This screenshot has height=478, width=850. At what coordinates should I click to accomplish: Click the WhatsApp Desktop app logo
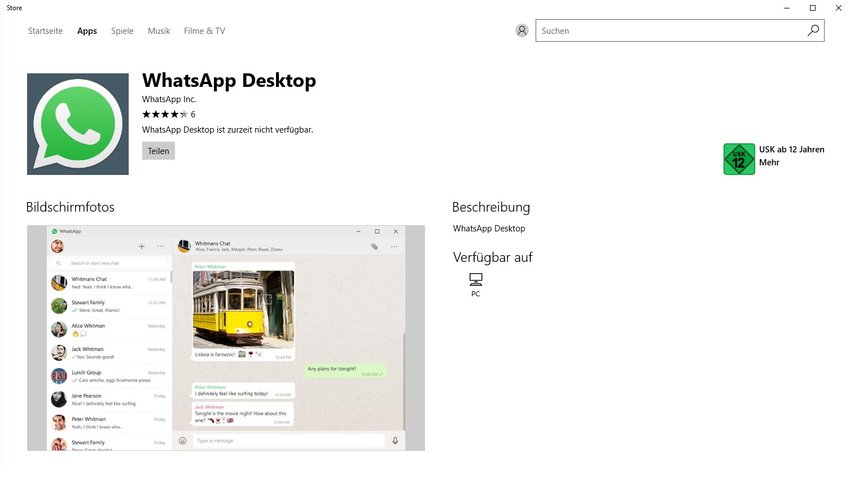(x=78, y=124)
